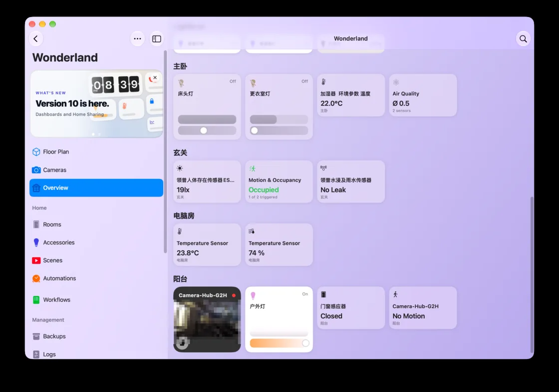
Task: Open Cameras in the sidebar
Action: coord(96,170)
